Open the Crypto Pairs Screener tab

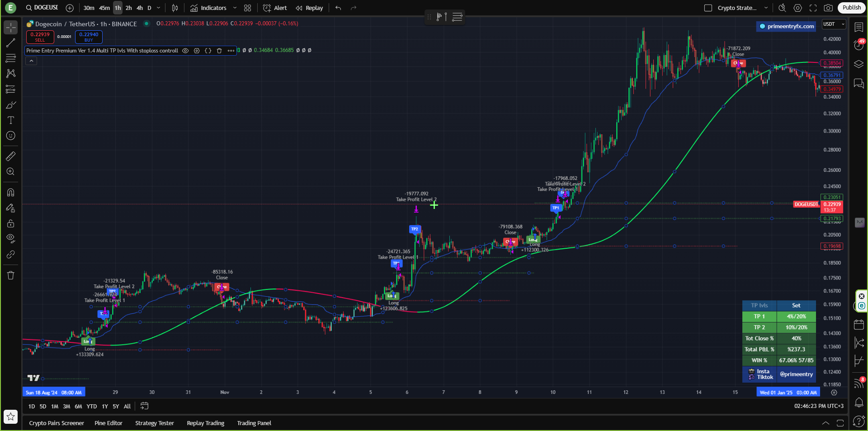[x=57, y=423]
